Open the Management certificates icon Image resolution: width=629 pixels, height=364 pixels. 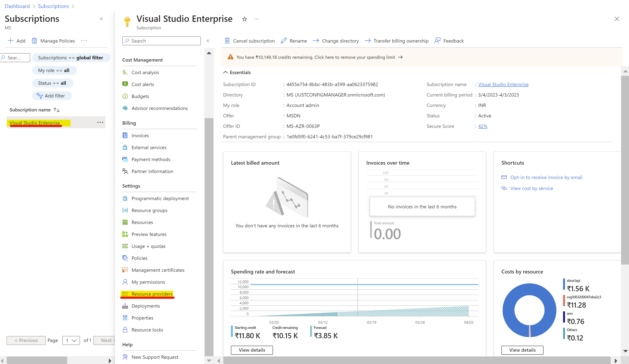coord(125,270)
